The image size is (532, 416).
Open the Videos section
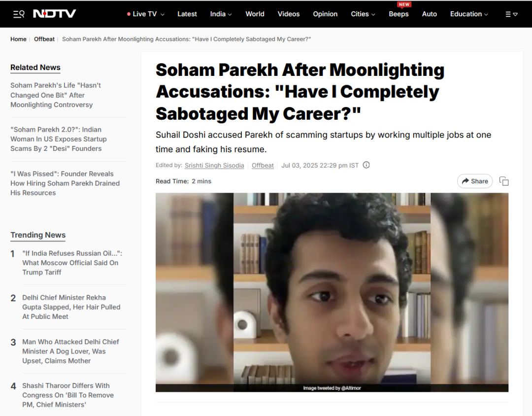click(288, 14)
